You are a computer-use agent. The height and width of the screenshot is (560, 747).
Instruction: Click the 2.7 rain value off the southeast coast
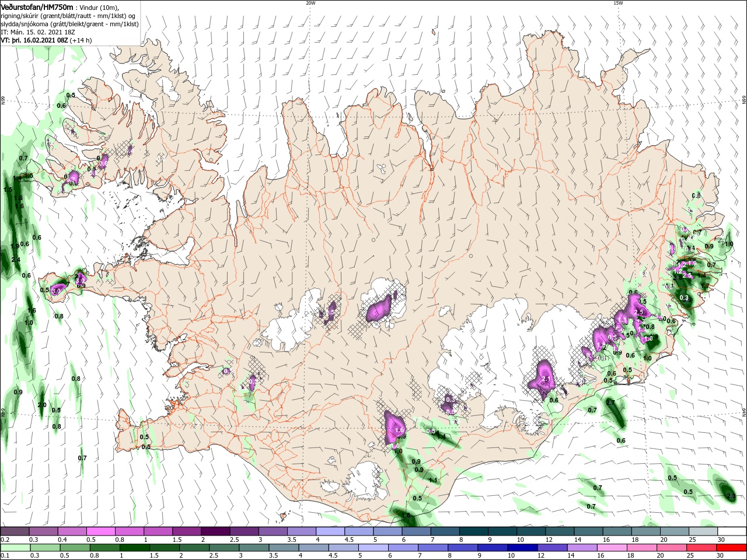[610, 402]
